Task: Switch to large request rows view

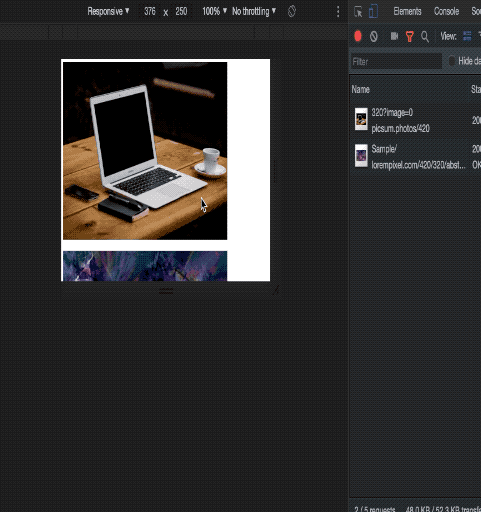Action: click(x=467, y=36)
